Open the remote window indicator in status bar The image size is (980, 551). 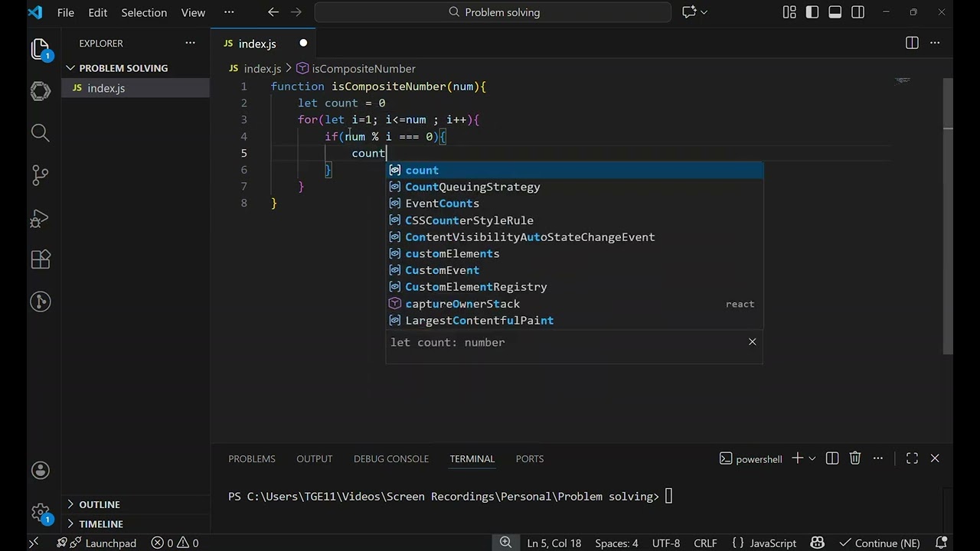34,543
